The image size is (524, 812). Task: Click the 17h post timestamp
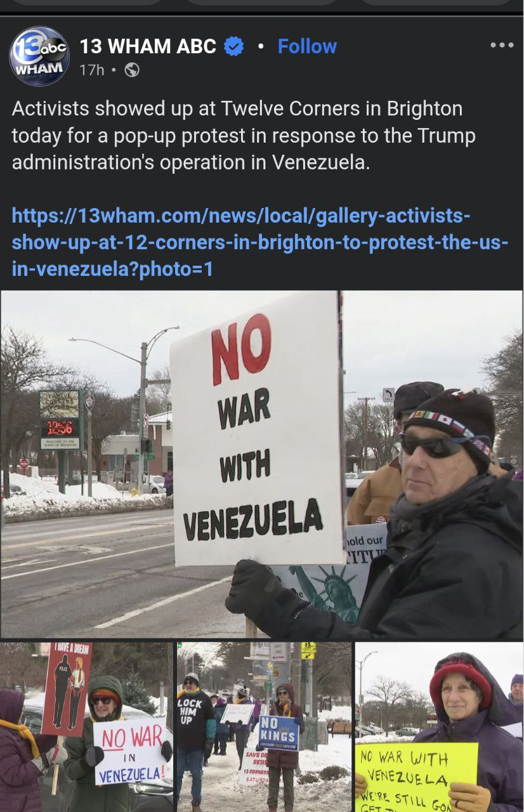91,70
